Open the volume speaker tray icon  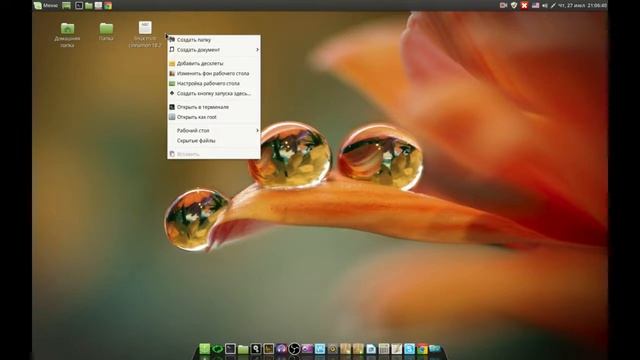click(544, 5)
